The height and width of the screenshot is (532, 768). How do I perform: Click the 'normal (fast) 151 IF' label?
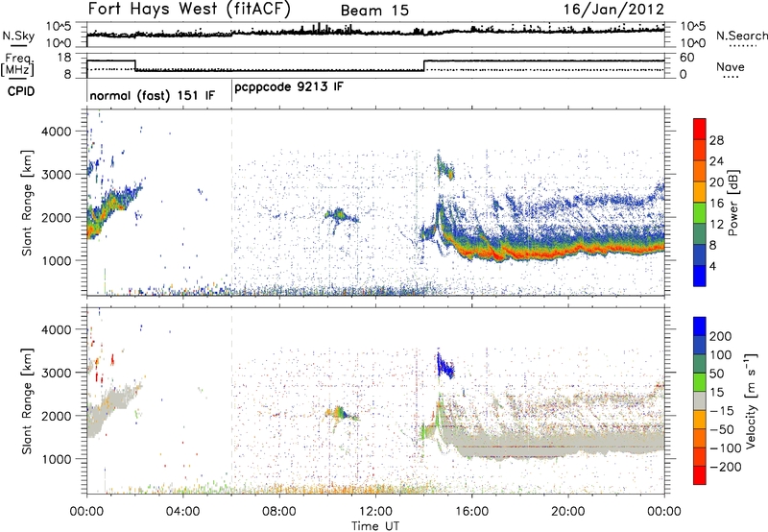coord(153,96)
